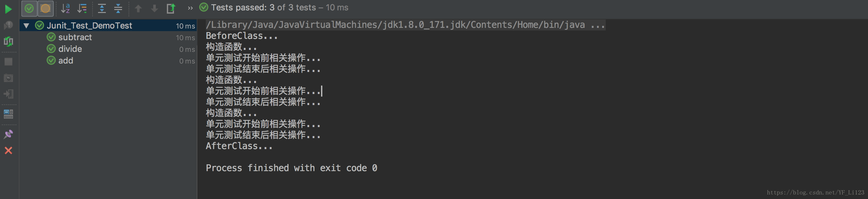This screenshot has width=868, height=199.
Task: Click the Stop process square icon
Action: click(8, 62)
